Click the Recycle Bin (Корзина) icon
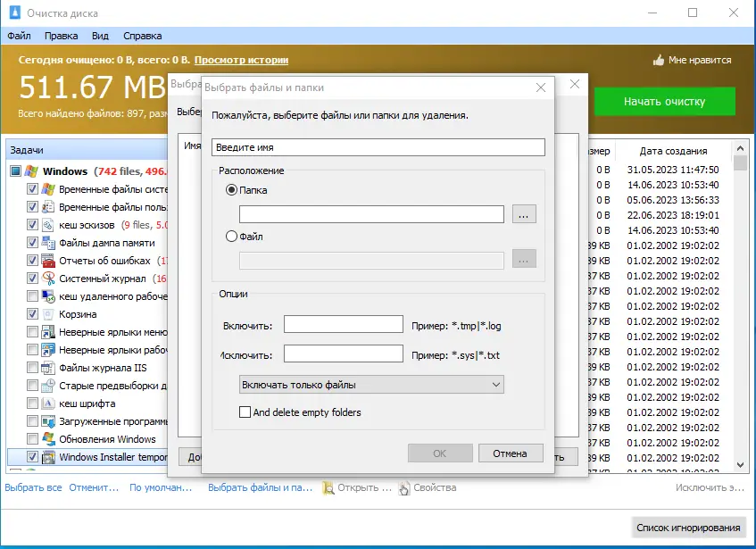This screenshot has width=756, height=549. (48, 314)
